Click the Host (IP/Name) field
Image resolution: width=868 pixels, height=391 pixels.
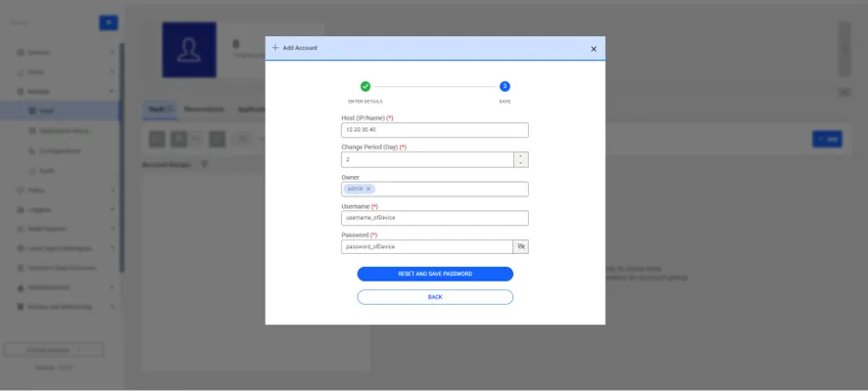(x=435, y=130)
